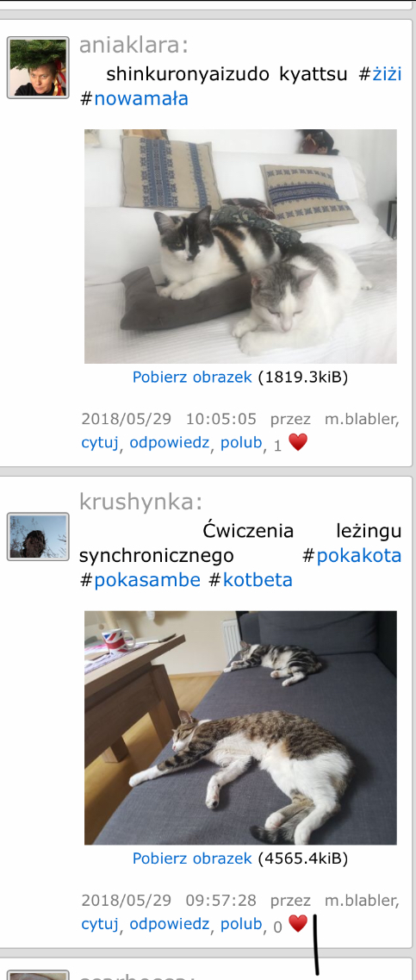The height and width of the screenshot is (980, 416).
Task: Click polub under aniaklara's post
Action: (241, 442)
